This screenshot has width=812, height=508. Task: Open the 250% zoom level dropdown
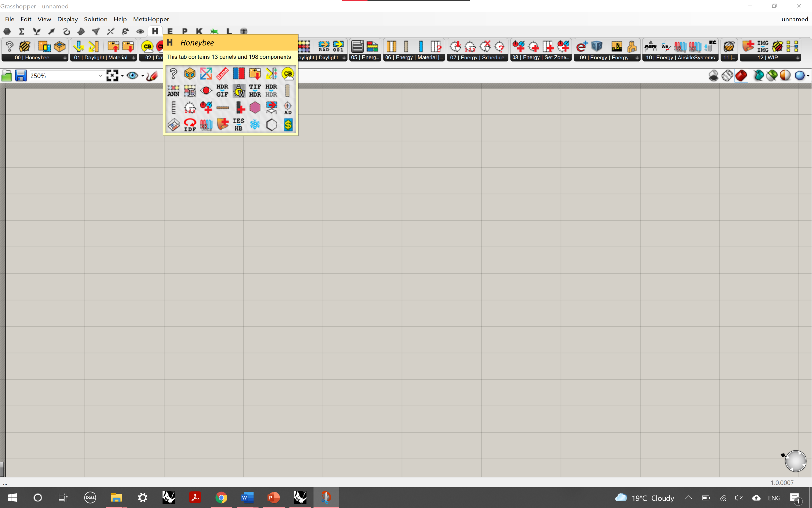click(x=100, y=76)
